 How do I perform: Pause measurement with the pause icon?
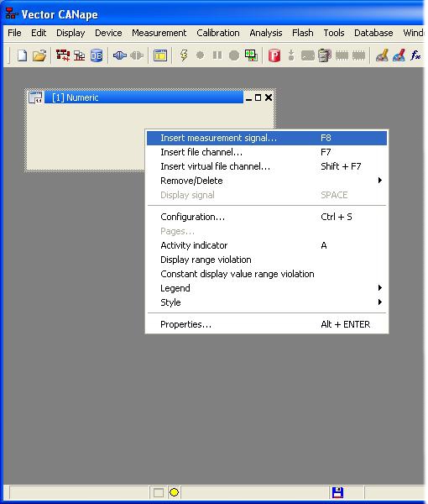[x=217, y=55]
